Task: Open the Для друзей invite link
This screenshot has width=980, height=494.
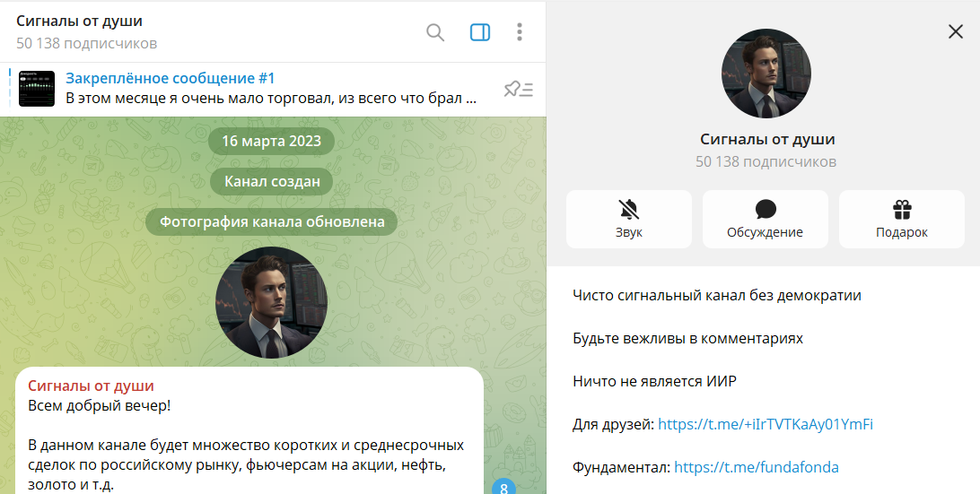Action: click(766, 424)
